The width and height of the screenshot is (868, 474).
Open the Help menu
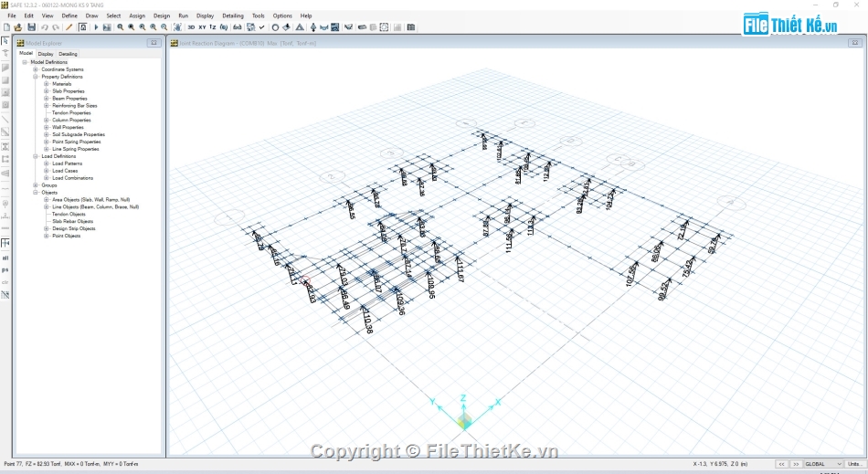tap(306, 16)
